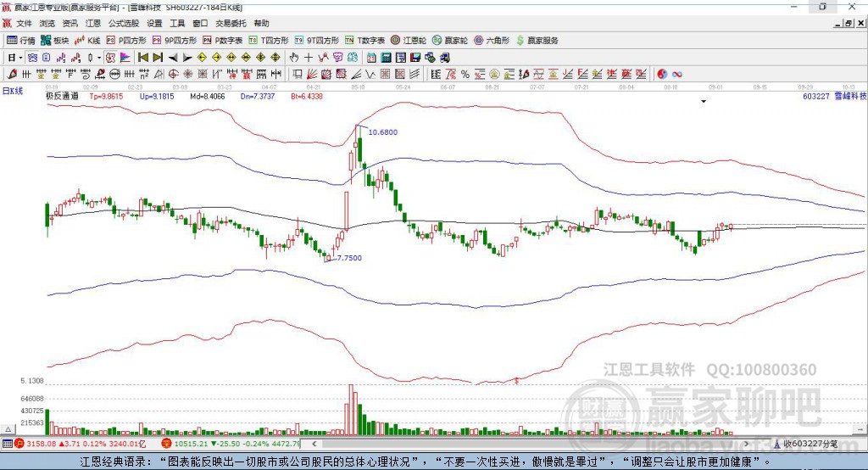
Task: Click the Shenzhen index 10515.21 status entry
Action: (231, 444)
